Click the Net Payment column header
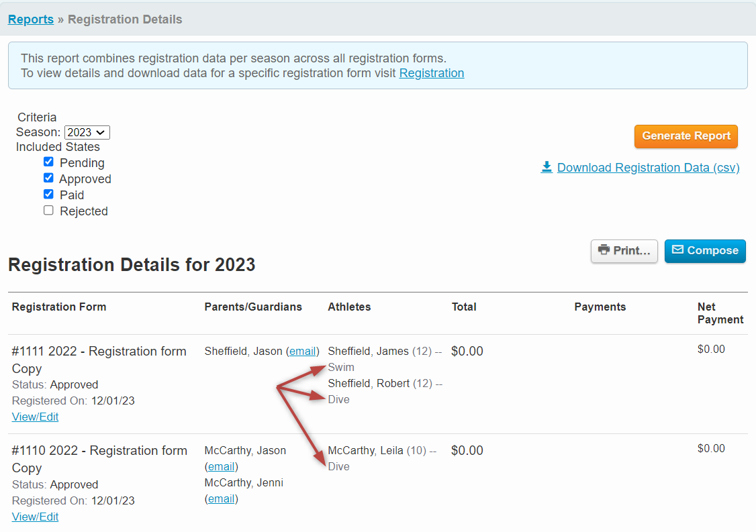Screen dimensions: 756x532 tap(720, 313)
